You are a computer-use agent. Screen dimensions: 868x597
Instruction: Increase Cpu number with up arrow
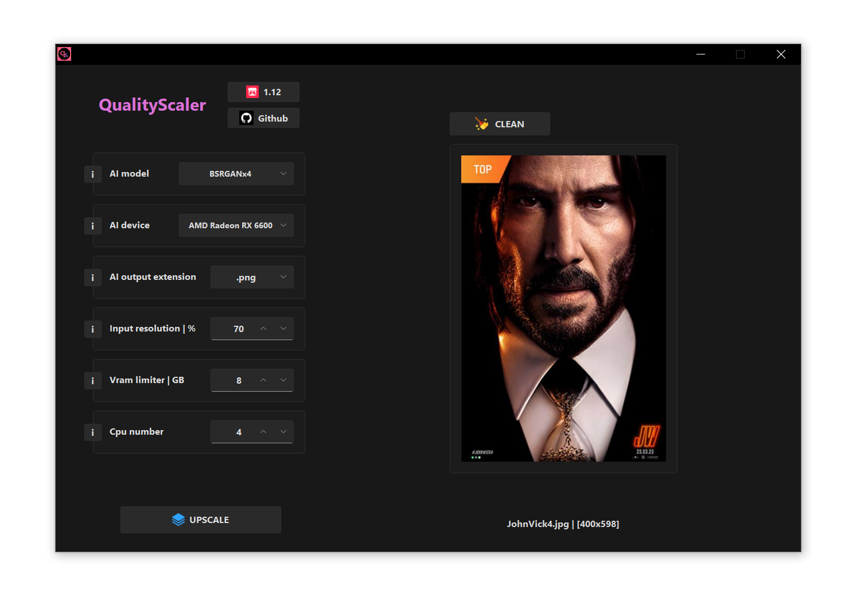tap(263, 432)
